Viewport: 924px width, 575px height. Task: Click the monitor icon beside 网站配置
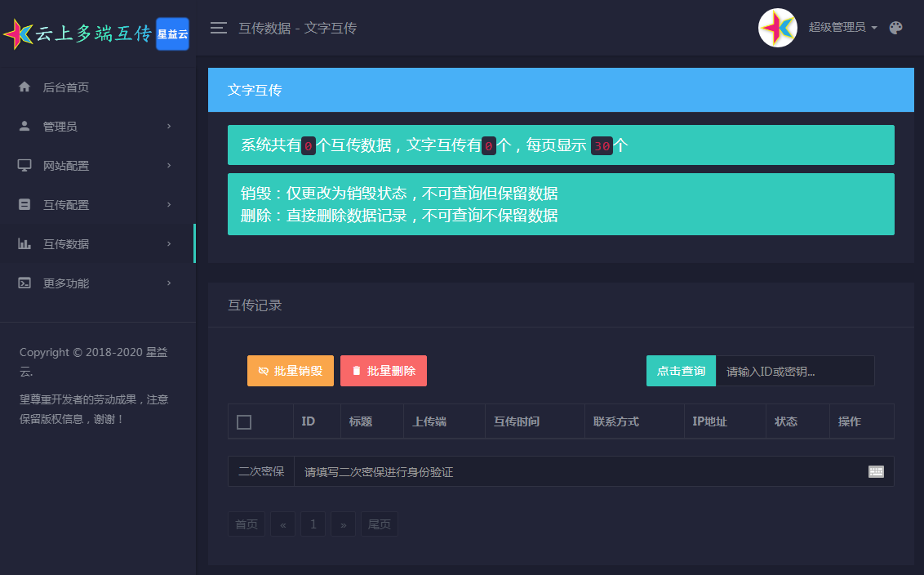click(24, 165)
